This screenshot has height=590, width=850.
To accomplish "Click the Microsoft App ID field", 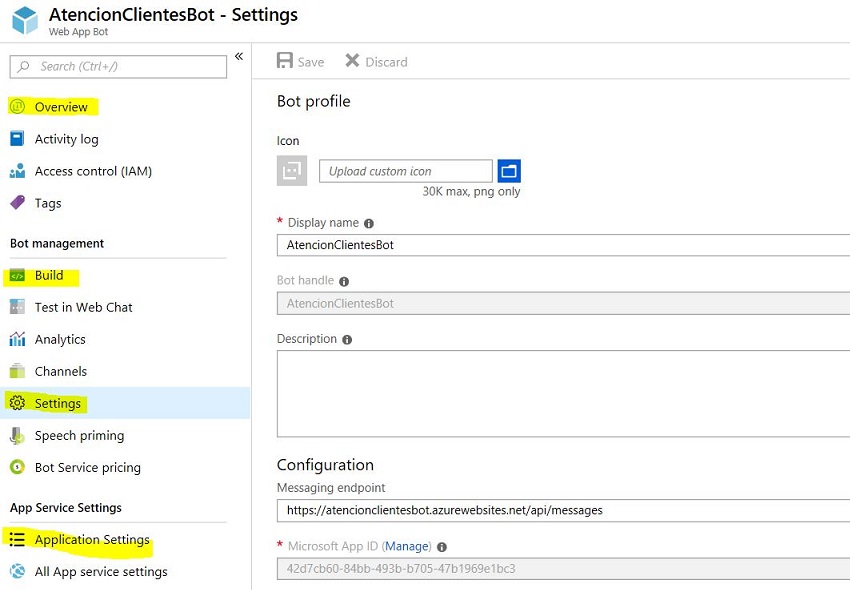I will [563, 569].
